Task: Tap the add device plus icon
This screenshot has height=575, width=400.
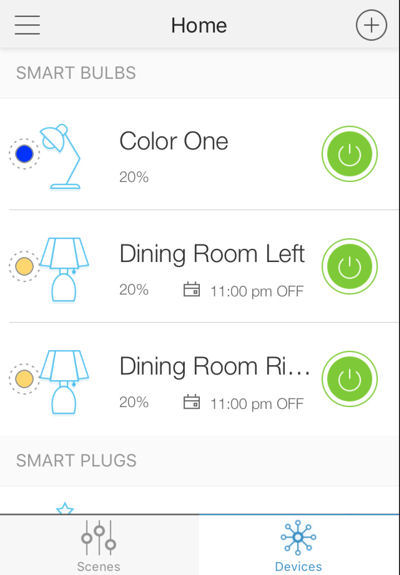Action: [x=371, y=25]
